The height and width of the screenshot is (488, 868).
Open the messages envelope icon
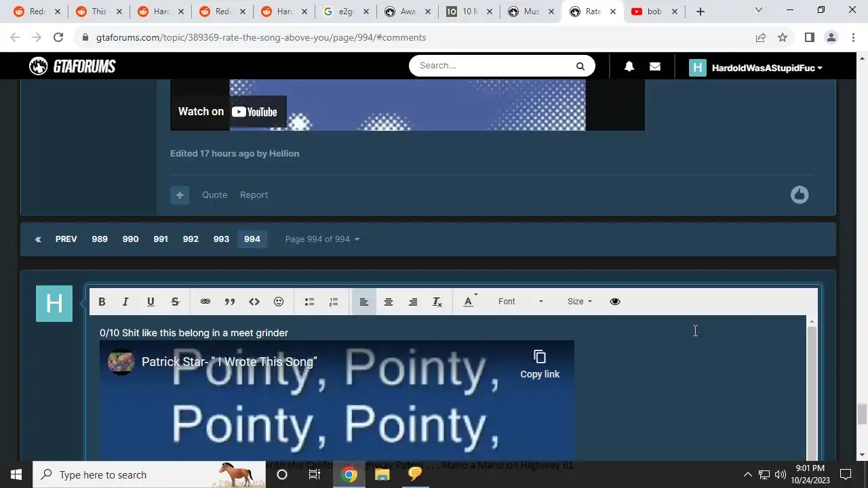click(655, 66)
